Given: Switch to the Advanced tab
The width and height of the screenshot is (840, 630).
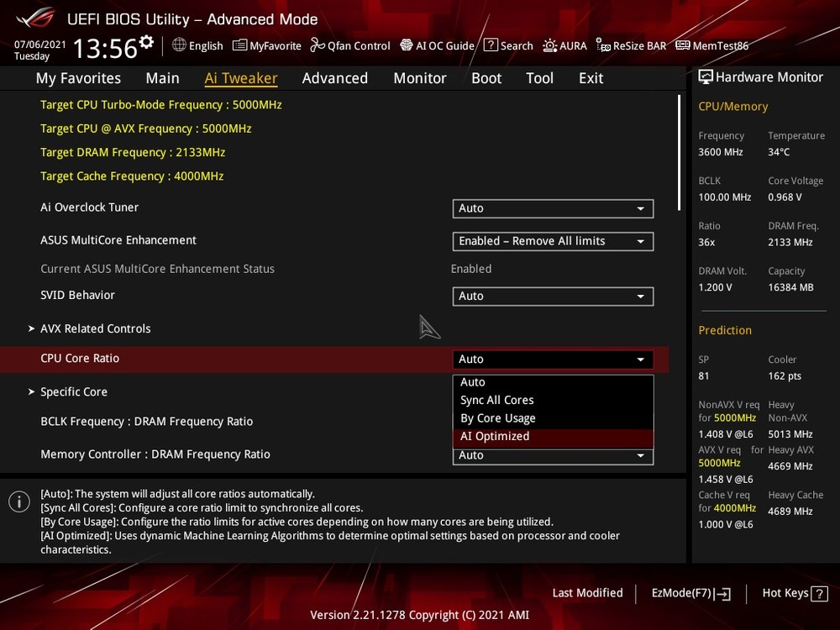Looking at the screenshot, I should click(334, 78).
